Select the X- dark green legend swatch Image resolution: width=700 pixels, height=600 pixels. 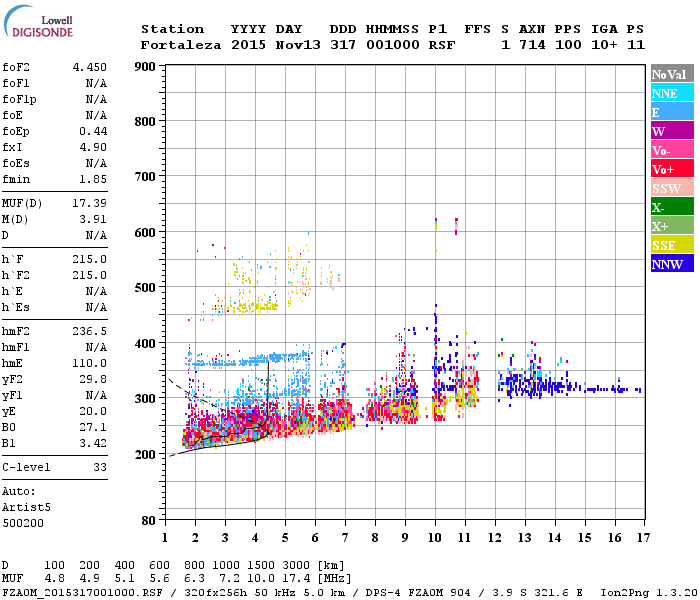pyautogui.click(x=672, y=207)
